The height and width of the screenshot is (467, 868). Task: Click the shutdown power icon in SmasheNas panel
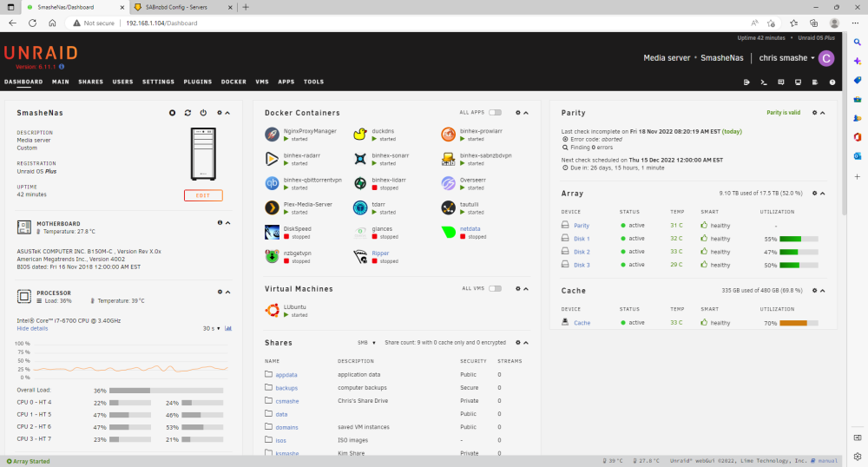tap(203, 113)
